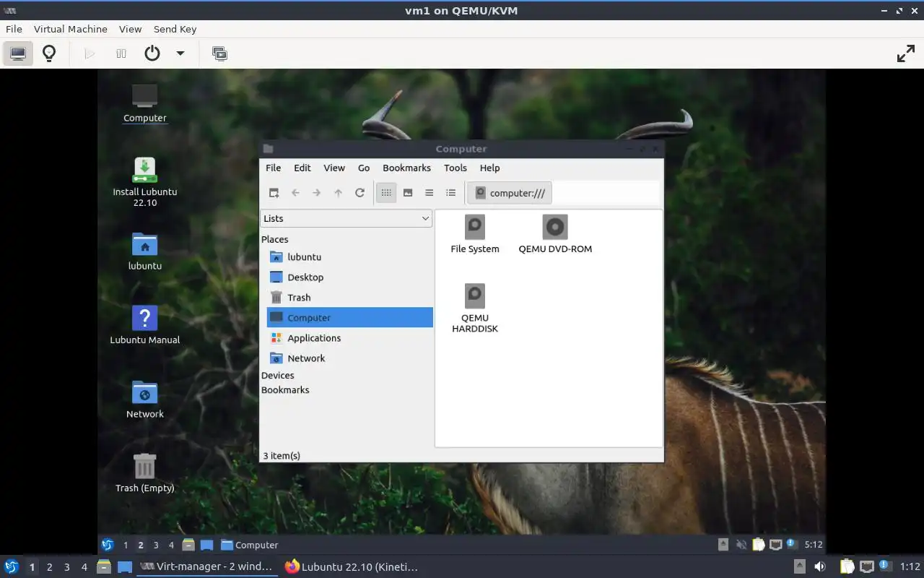The height and width of the screenshot is (578, 924).
Task: Switch to compact view mode
Action: click(430, 193)
